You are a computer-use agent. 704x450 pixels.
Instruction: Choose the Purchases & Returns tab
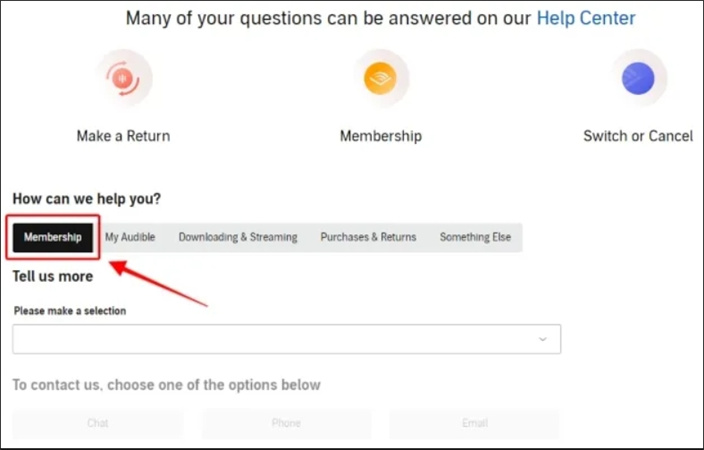(368, 237)
